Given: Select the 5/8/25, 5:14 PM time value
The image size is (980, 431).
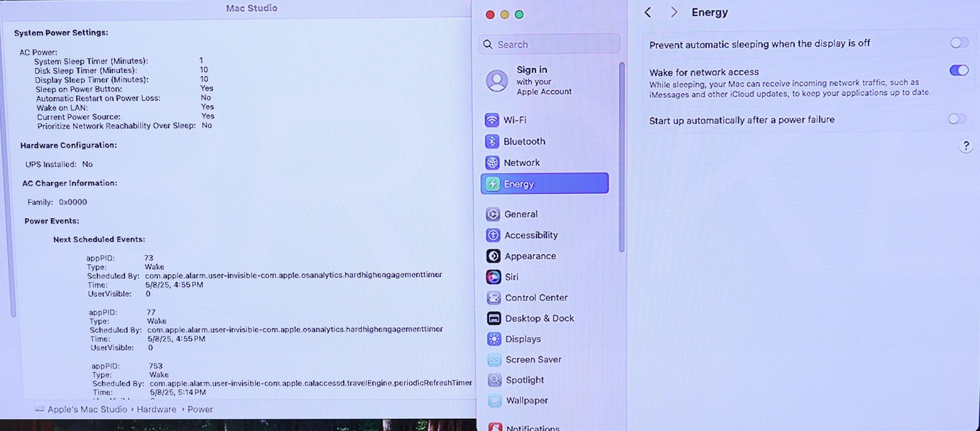Looking at the screenshot, I should pyautogui.click(x=178, y=392).
